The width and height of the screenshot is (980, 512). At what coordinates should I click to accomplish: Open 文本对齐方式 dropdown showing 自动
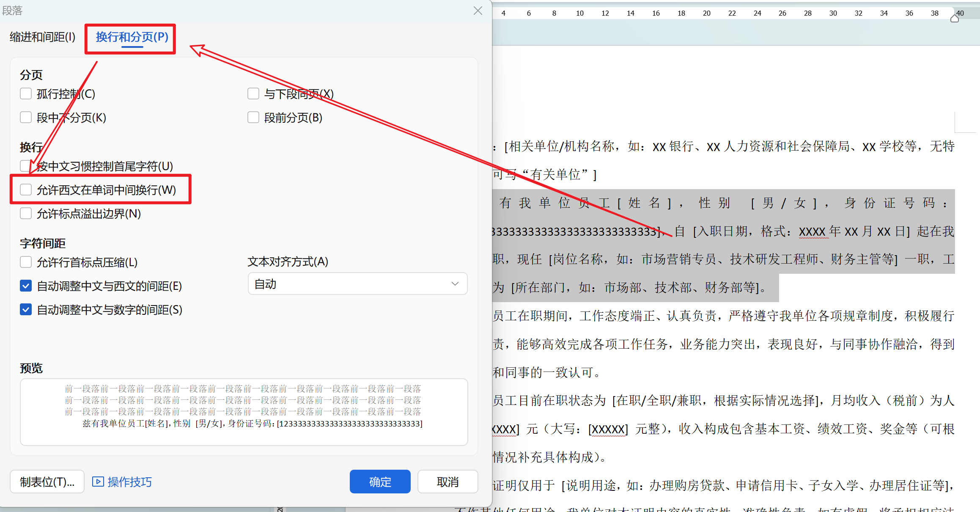click(x=357, y=284)
